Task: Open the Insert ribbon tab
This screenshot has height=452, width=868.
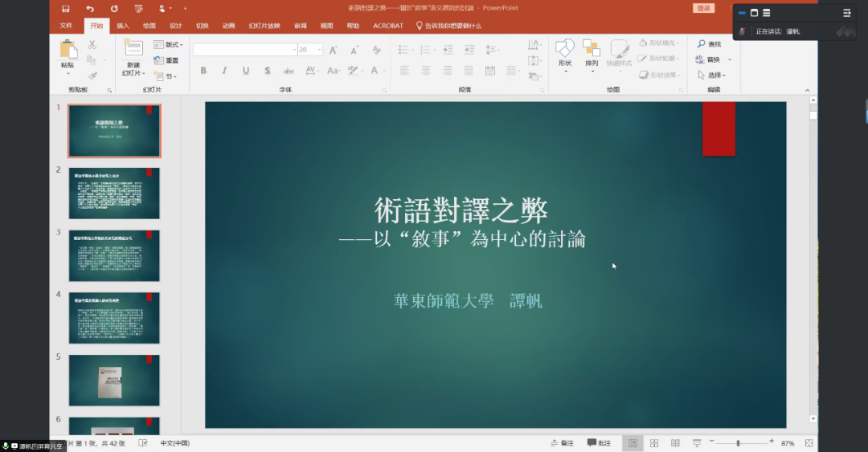Action: [122, 26]
